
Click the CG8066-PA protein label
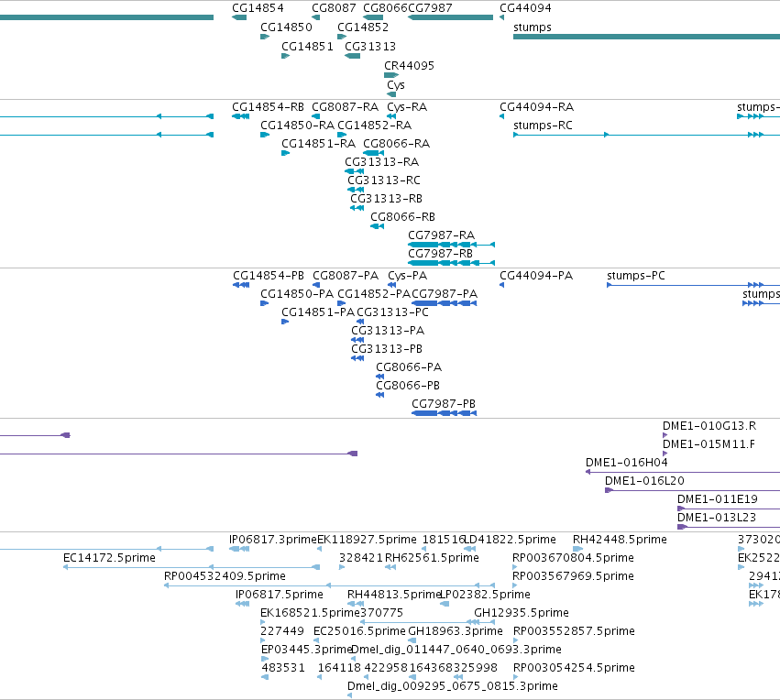click(x=409, y=367)
